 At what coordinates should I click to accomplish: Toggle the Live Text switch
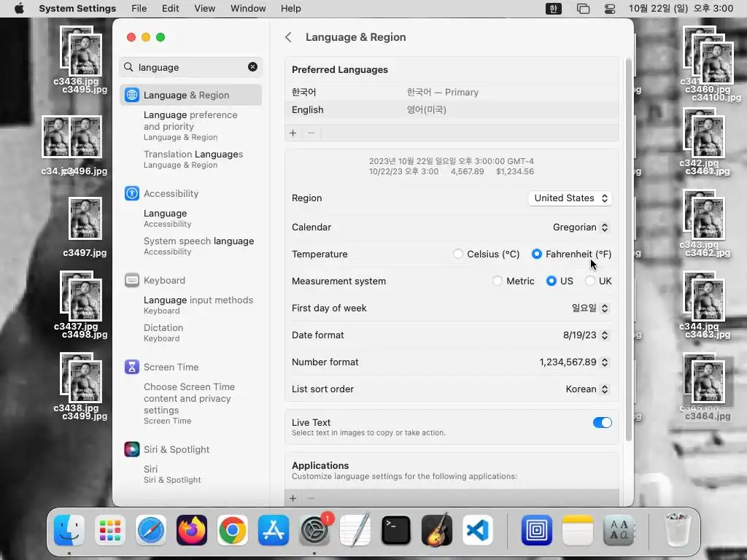pos(602,422)
